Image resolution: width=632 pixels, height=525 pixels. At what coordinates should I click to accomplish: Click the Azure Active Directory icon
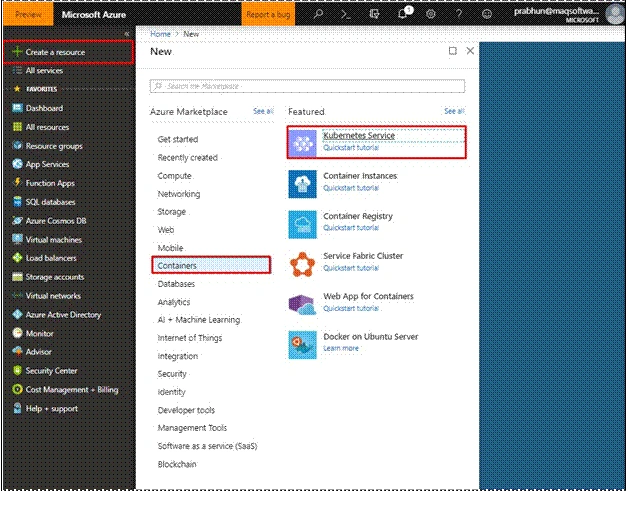pyautogui.click(x=17, y=314)
